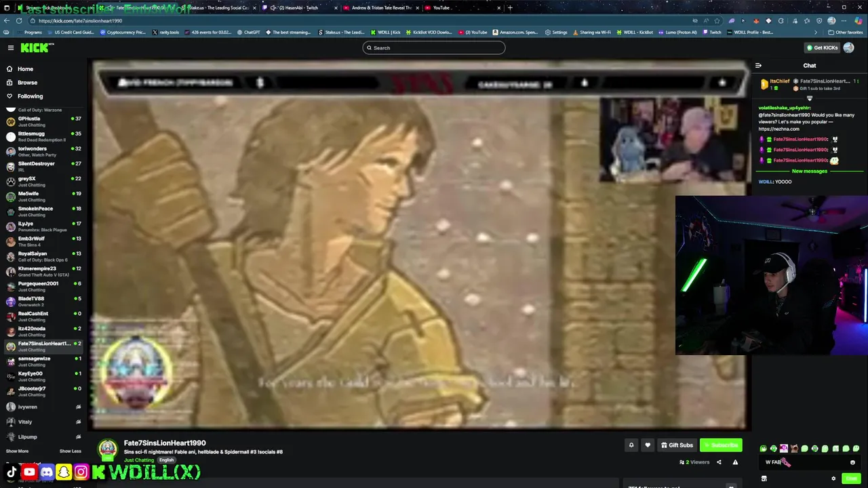Open Get KICKs
This screenshot has width=868, height=488.
click(821, 47)
